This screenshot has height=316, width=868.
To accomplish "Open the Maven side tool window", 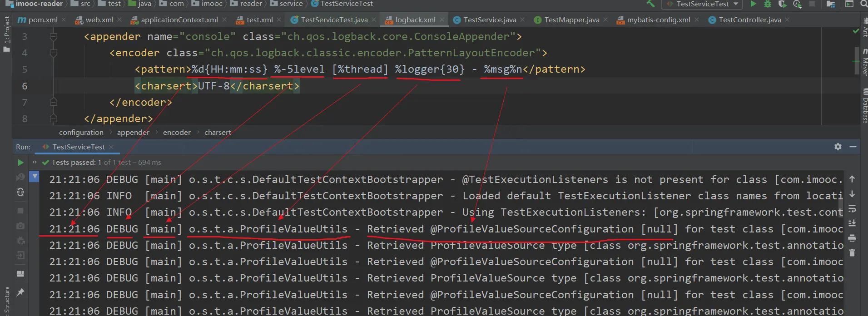I will pyautogui.click(x=864, y=64).
